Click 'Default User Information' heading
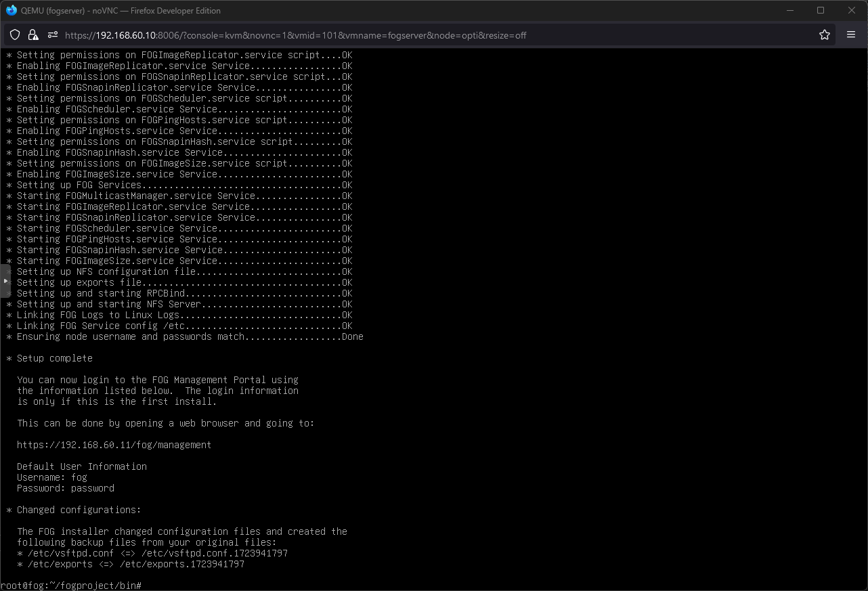Screen dimensions: 868x591 point(82,466)
